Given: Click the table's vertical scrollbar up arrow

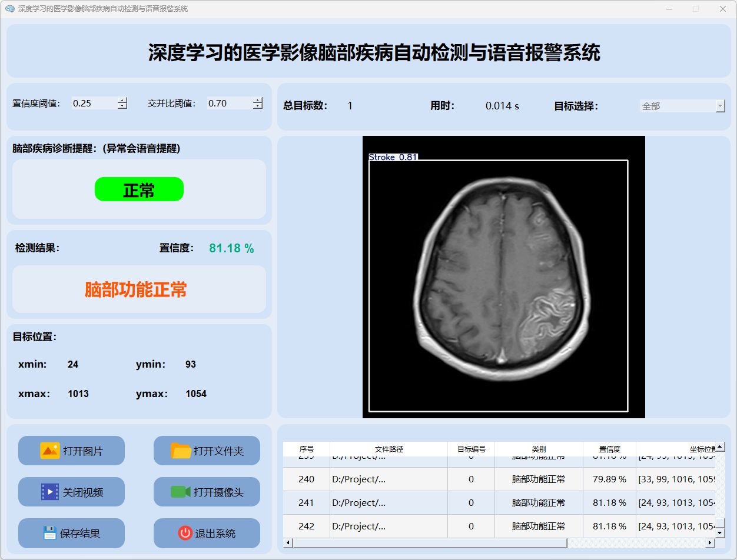Looking at the screenshot, I should 720,447.
